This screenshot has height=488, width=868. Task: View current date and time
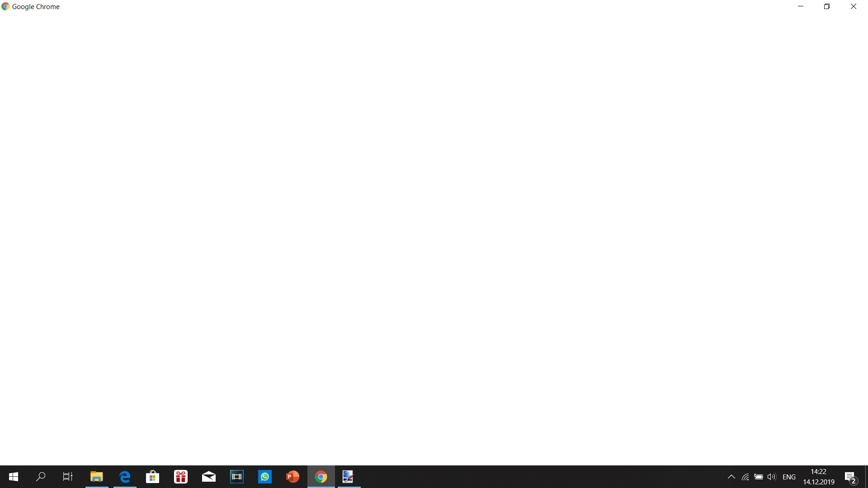tap(819, 476)
